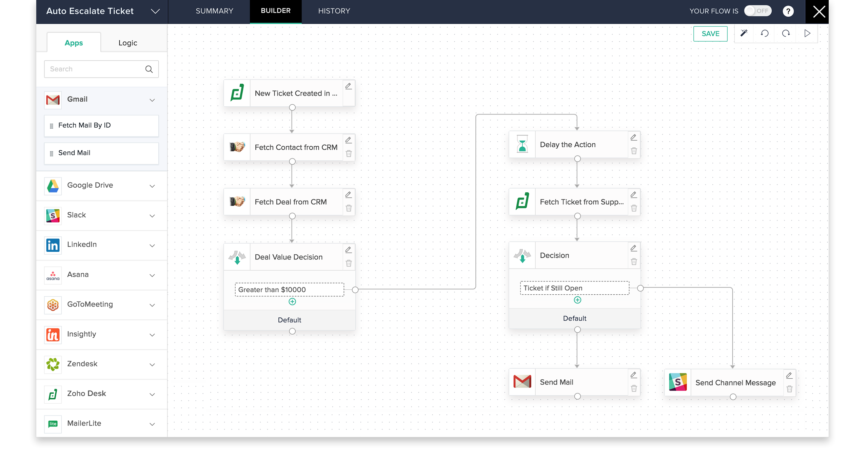Expand the Slack app list
Image resolution: width=868 pixels, height=461 pixels.
(152, 216)
